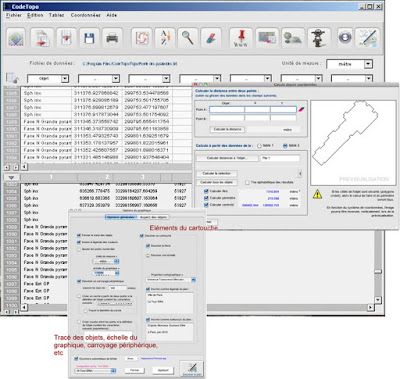Print using the printer toolbar icon

[x=112, y=38]
